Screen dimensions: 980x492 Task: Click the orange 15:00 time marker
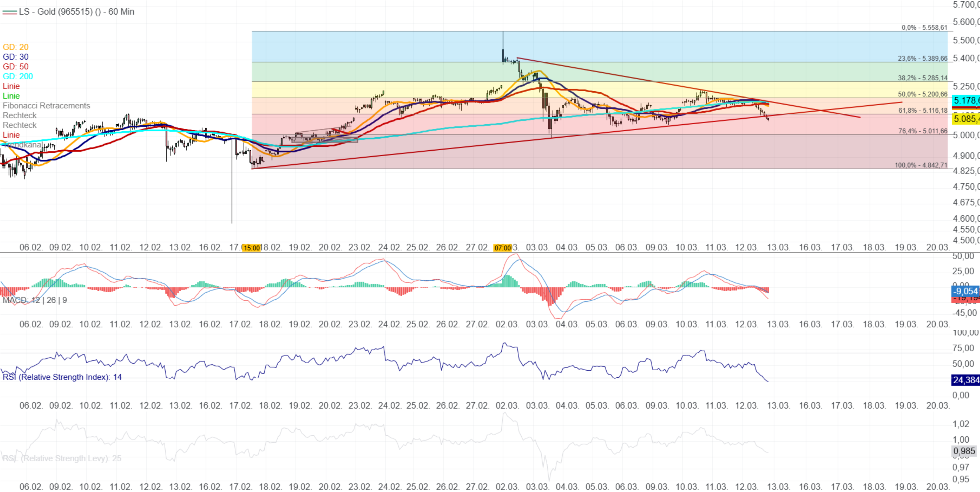coord(251,248)
